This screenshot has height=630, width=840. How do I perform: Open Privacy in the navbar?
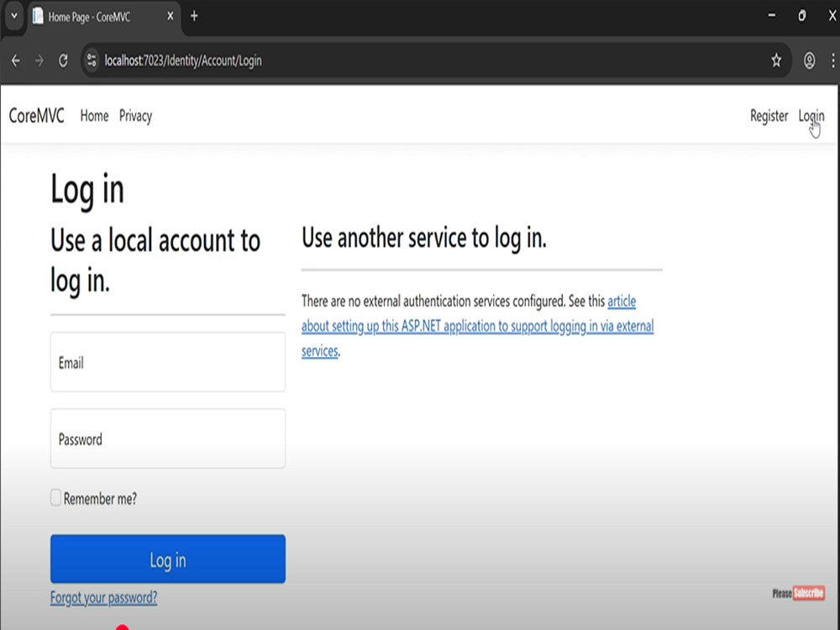pos(135,116)
